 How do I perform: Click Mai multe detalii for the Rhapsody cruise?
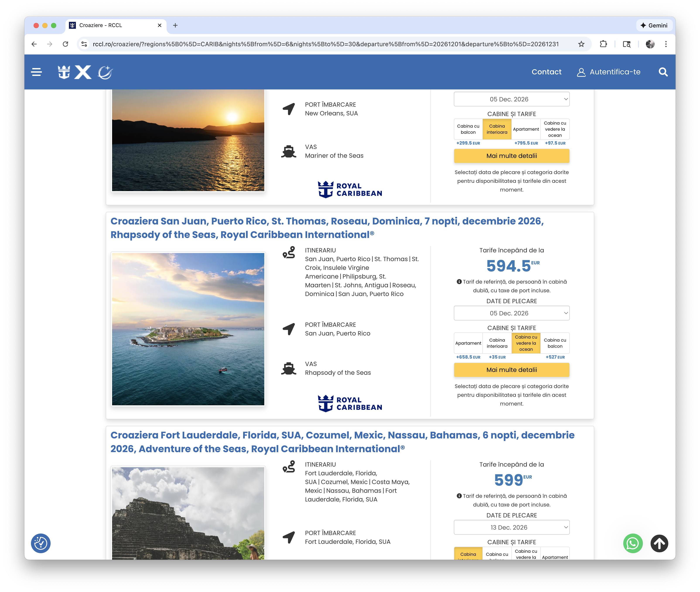(511, 370)
